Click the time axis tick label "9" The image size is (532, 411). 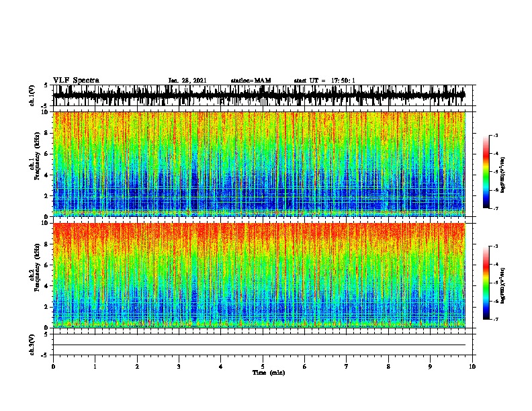point(430,367)
